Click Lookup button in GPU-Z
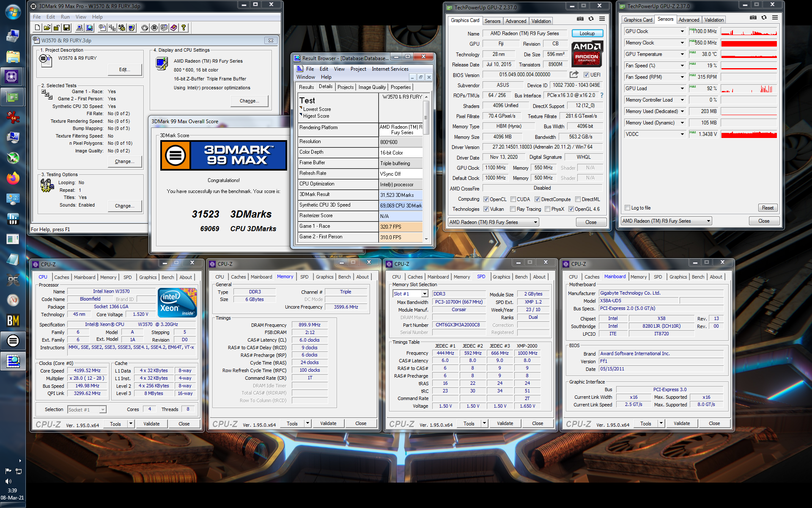812x508 pixels. coord(587,33)
